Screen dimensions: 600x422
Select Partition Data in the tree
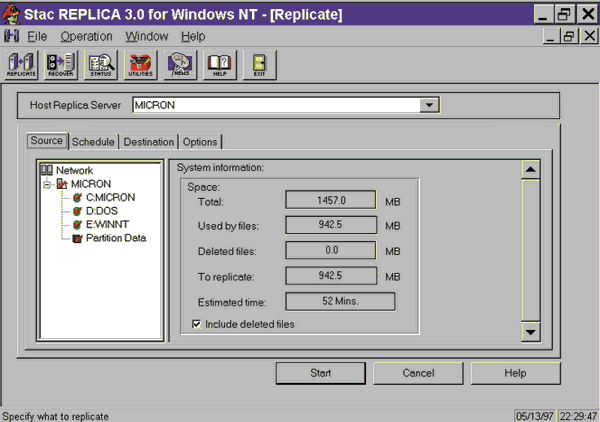112,239
